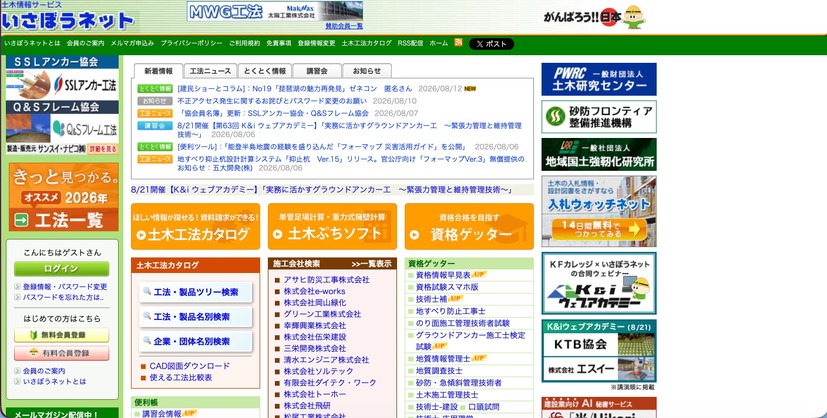Screen dimensions: 827x418
Task: Click the 砂防フロンティア整備推進機構 banner
Action: [599, 117]
